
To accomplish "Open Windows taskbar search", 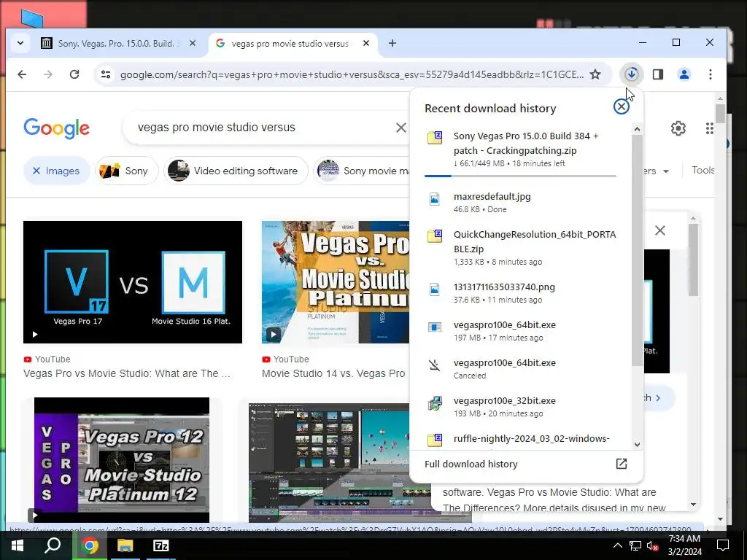I will click(53, 545).
